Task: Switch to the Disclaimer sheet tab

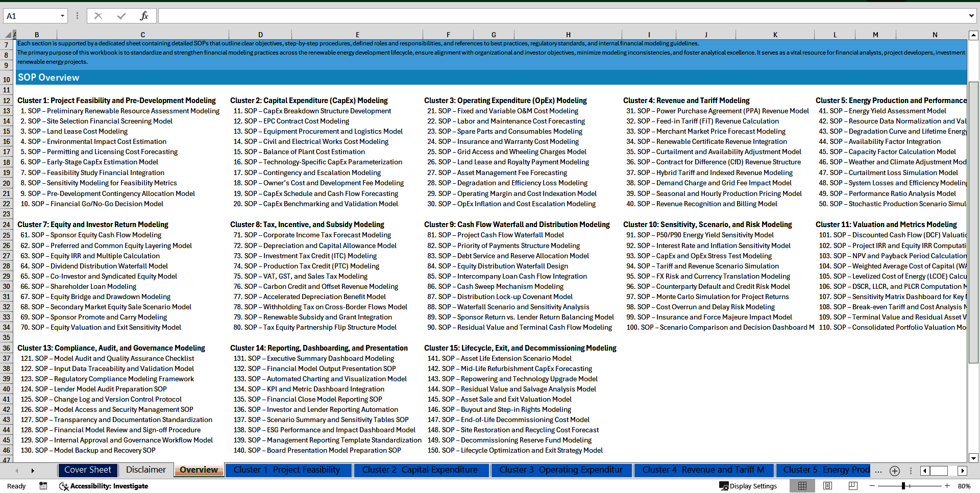Action: [x=145, y=470]
